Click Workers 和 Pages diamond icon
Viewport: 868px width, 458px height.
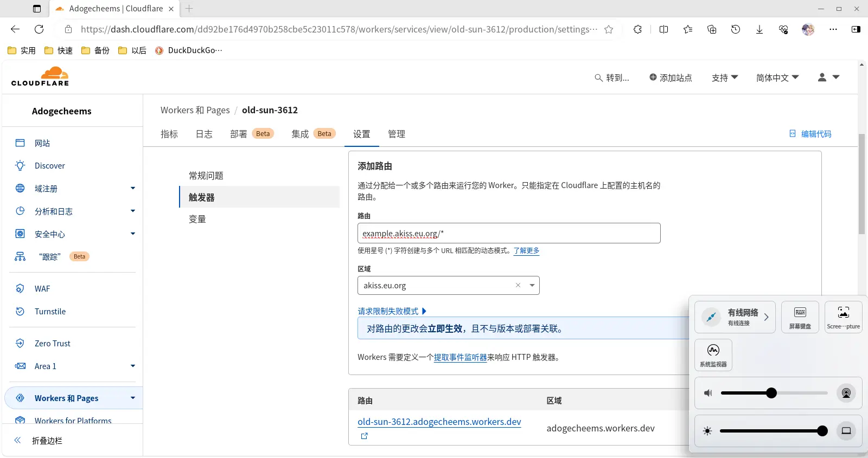[20, 398]
